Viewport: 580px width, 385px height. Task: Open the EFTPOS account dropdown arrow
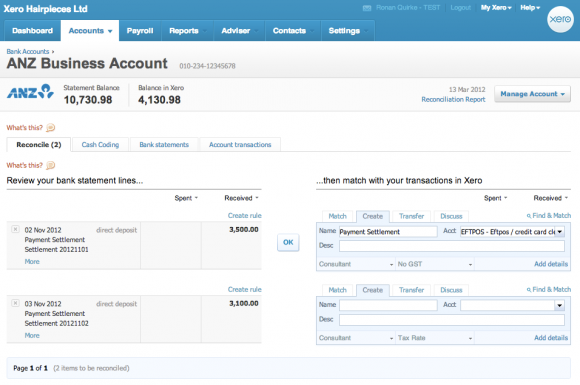pyautogui.click(x=560, y=232)
